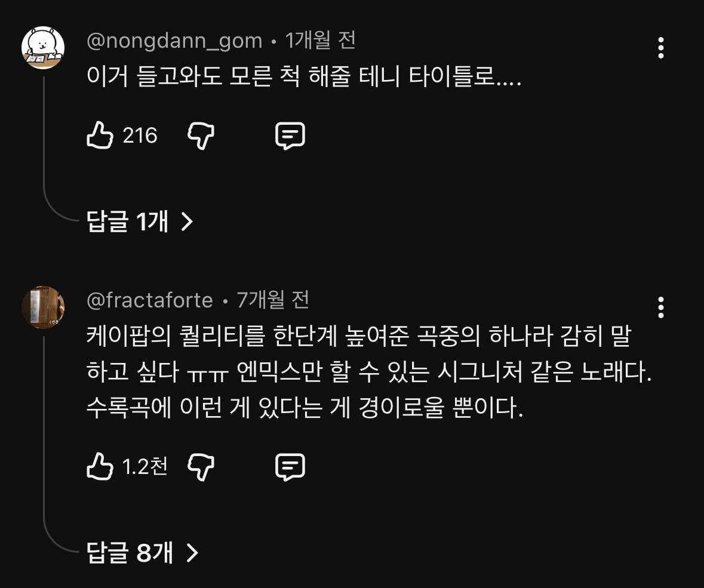Open the three-dot menu for @fractaforte's comment
This screenshot has height=588, width=704.
click(660, 307)
